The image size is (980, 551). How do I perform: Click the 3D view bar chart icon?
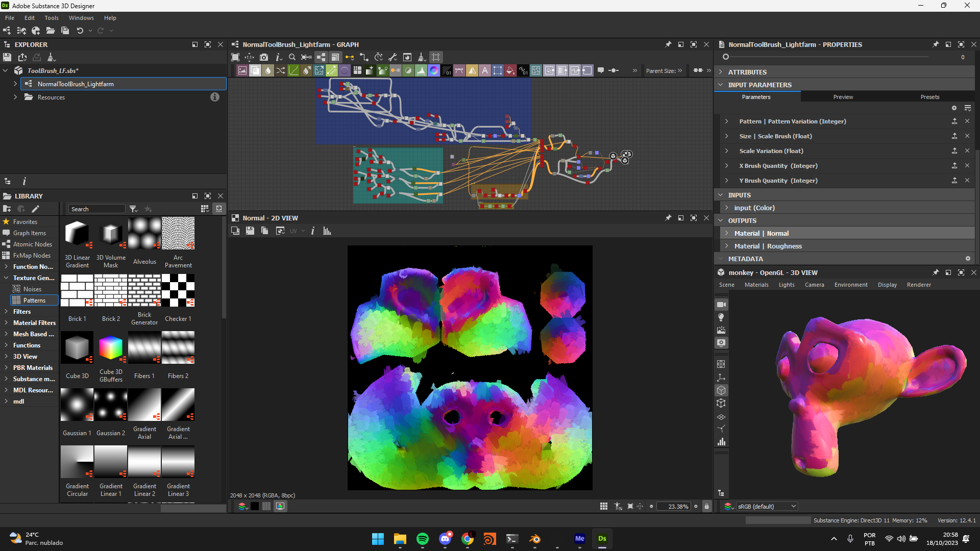pyautogui.click(x=721, y=442)
